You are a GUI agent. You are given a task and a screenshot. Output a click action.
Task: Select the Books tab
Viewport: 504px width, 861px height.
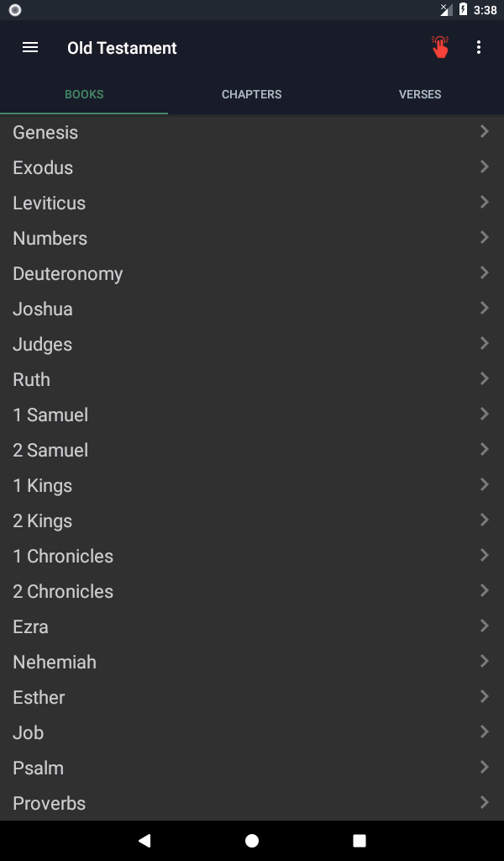pos(84,94)
